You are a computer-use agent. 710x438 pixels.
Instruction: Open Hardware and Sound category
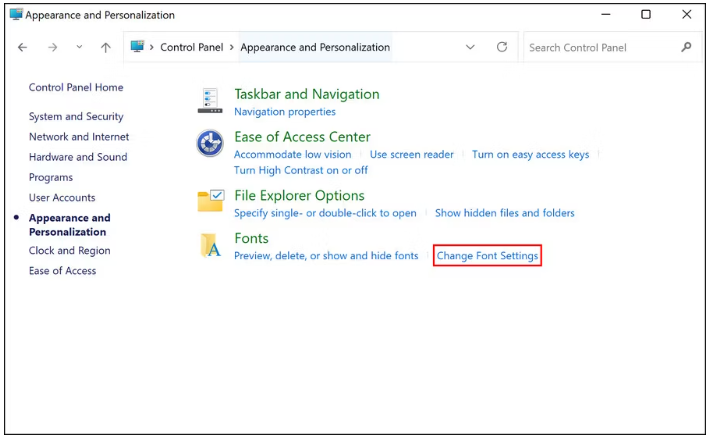(x=78, y=157)
